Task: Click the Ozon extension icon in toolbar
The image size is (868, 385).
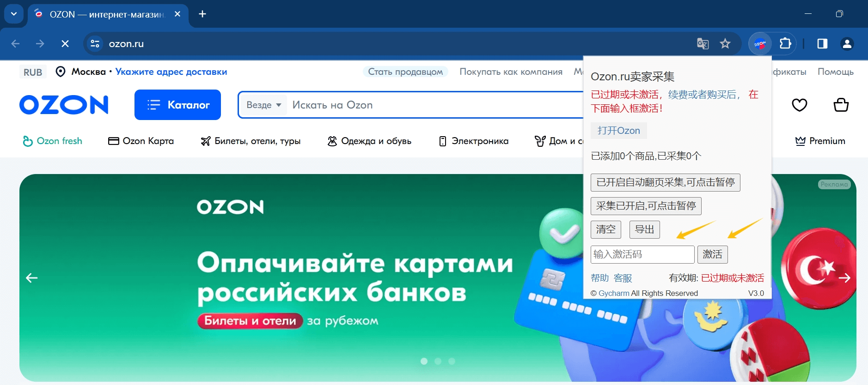Action: [x=760, y=44]
